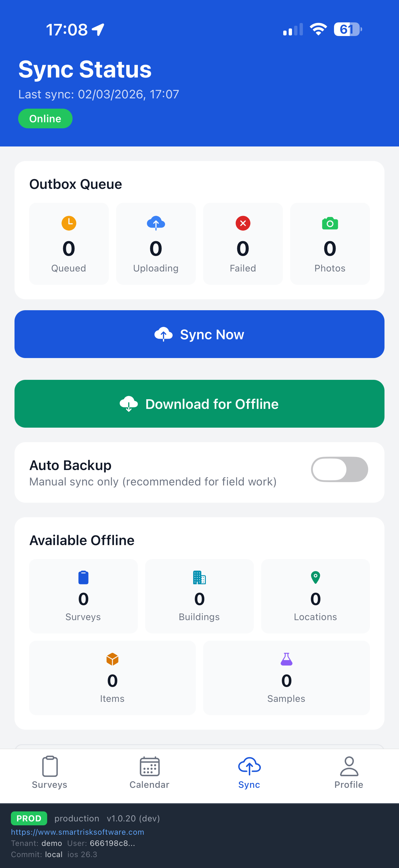The height and width of the screenshot is (868, 399).
Task: Tap the 17:08 clock in status bar
Action: [x=66, y=30]
